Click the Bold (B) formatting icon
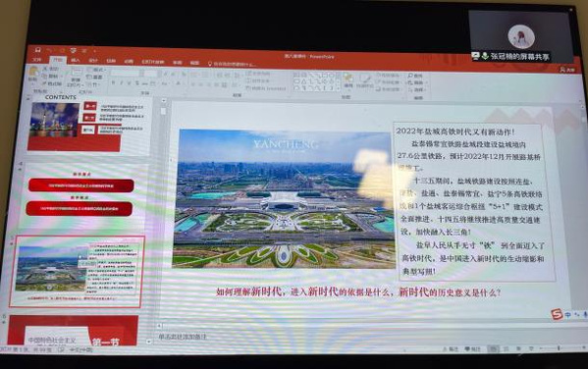 pos(113,82)
